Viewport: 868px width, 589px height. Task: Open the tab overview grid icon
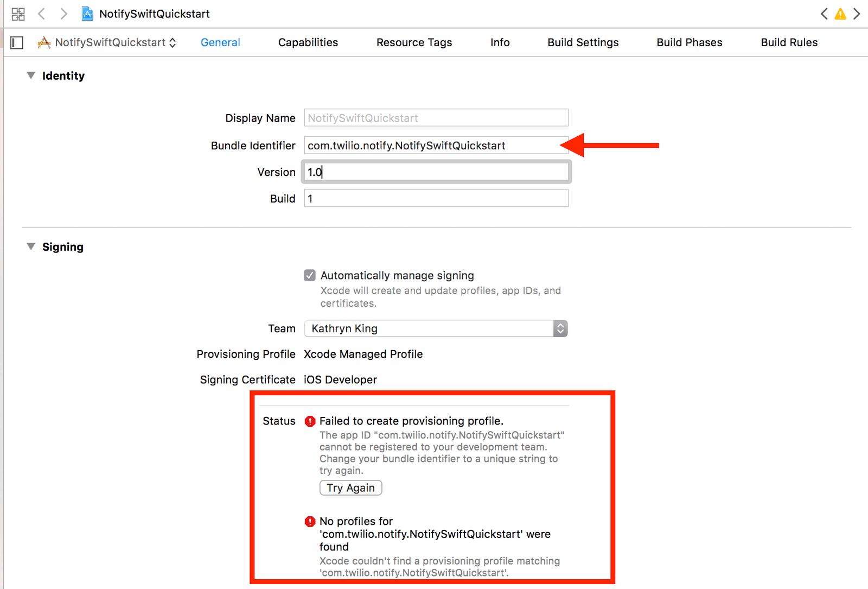18,14
